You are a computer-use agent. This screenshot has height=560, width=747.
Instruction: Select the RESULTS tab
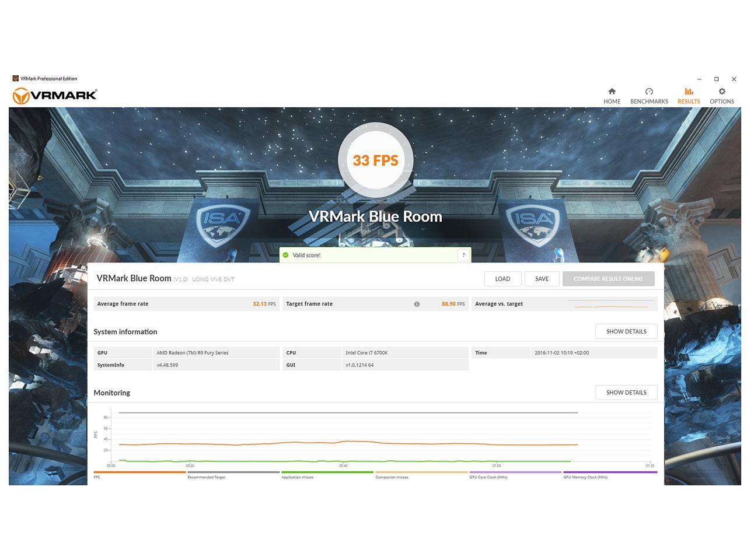(689, 96)
